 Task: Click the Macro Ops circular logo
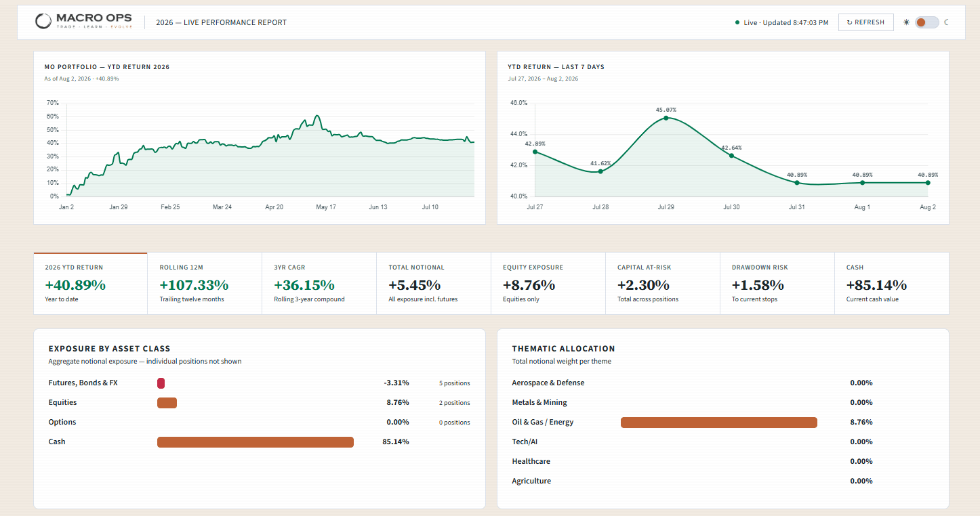(x=43, y=22)
